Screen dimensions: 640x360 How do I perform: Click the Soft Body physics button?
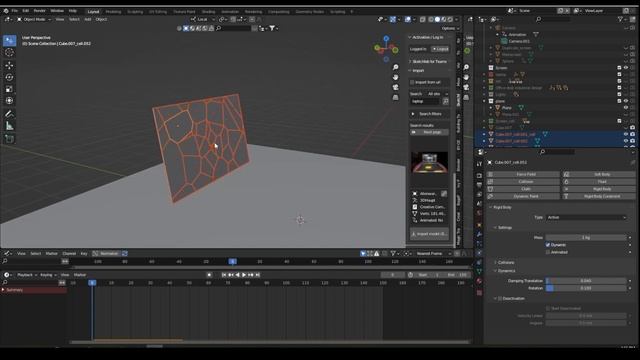(x=599, y=174)
